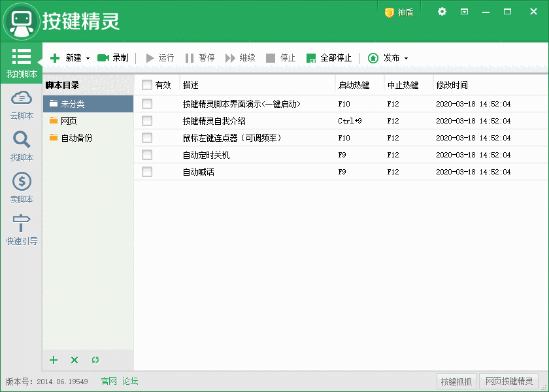Click the 录制 record camera button
This screenshot has width=549, height=392.
113,58
